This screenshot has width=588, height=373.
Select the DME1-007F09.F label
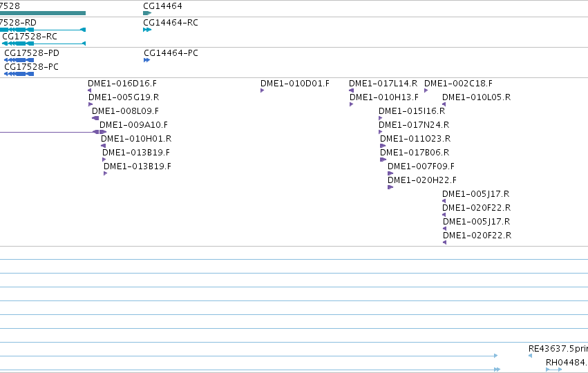(x=421, y=166)
